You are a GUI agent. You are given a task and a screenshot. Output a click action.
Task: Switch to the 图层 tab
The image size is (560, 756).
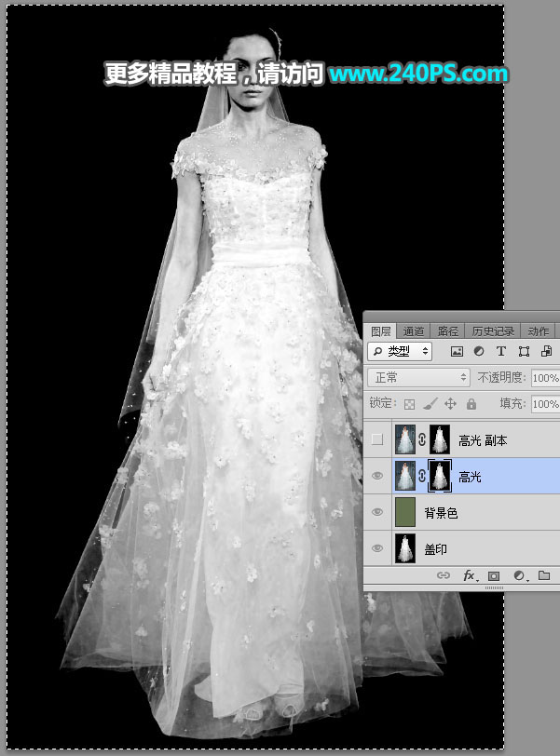click(x=380, y=331)
